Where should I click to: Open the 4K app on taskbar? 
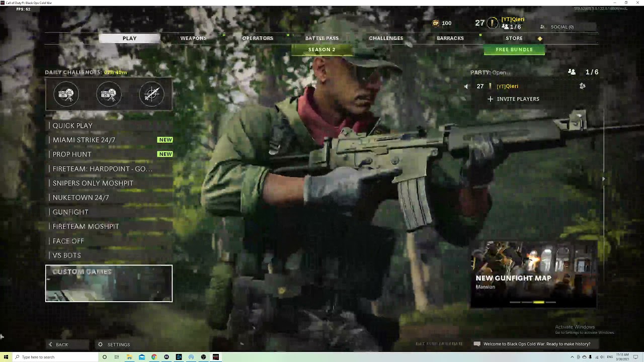[x=167, y=357]
